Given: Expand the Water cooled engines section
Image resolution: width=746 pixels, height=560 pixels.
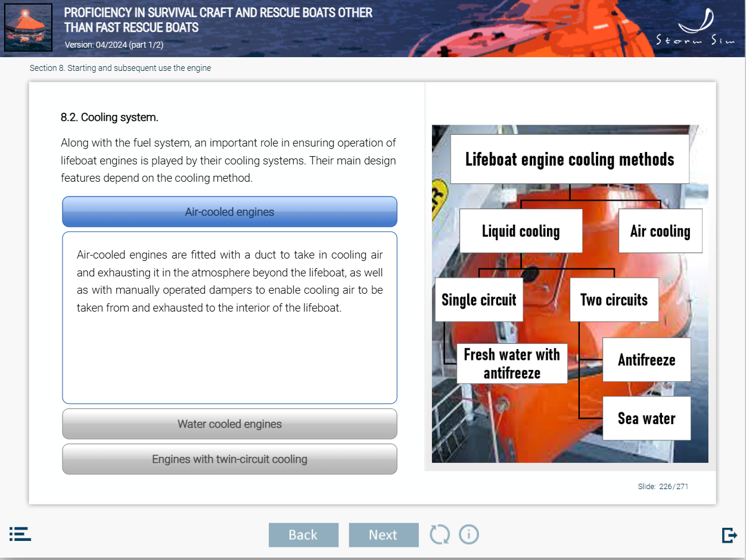Looking at the screenshot, I should tap(229, 424).
